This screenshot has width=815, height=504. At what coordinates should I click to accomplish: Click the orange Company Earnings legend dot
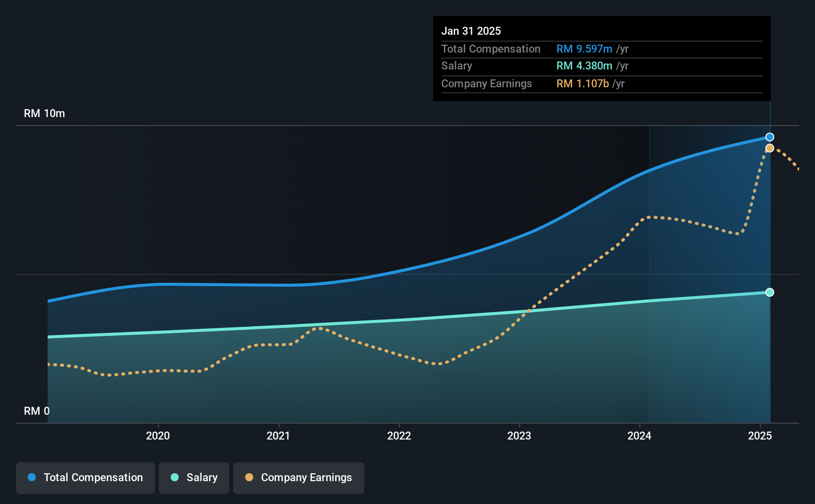pos(249,477)
